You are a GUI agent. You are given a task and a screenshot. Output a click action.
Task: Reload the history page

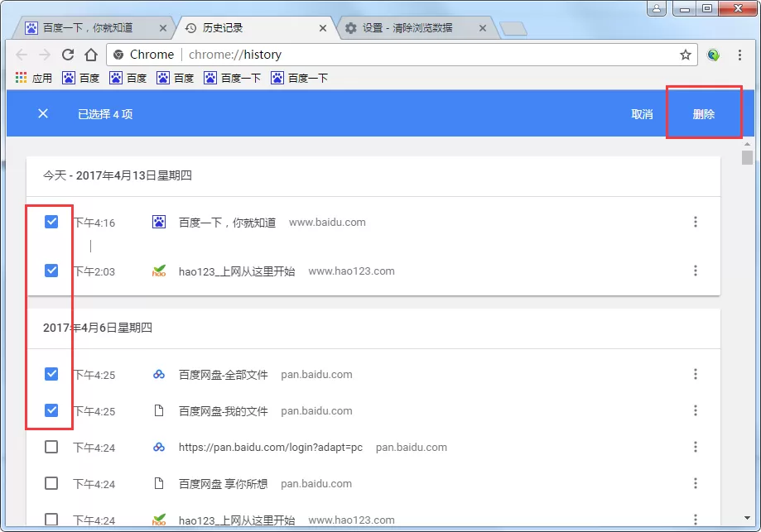click(x=68, y=55)
